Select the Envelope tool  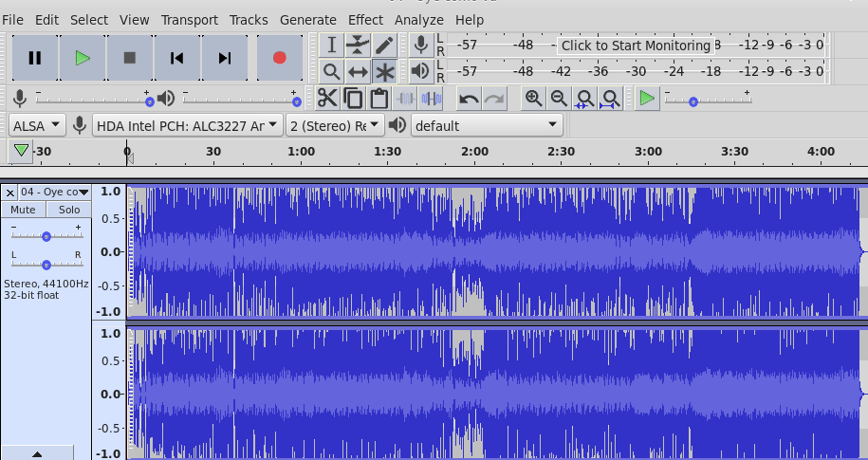358,45
